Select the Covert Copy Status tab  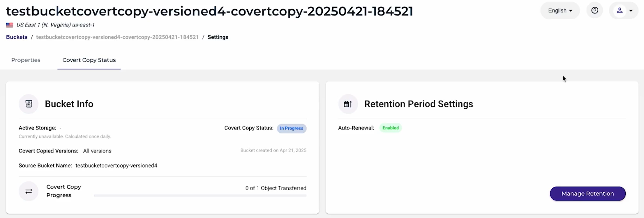click(x=89, y=60)
